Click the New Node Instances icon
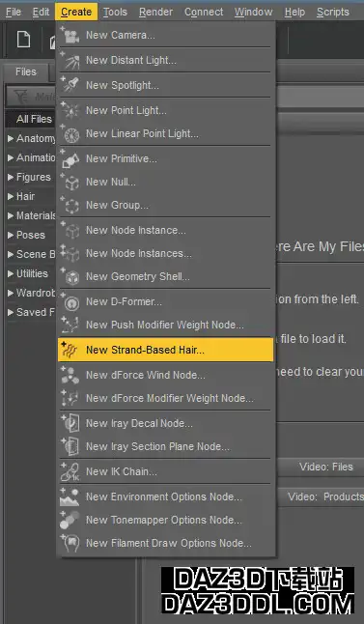Image resolution: width=364 pixels, height=624 pixels. (x=70, y=253)
